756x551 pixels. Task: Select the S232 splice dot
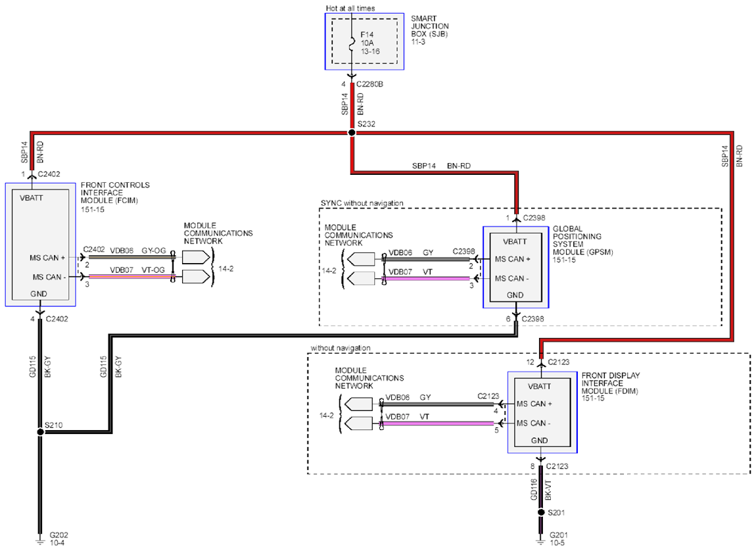pos(352,133)
